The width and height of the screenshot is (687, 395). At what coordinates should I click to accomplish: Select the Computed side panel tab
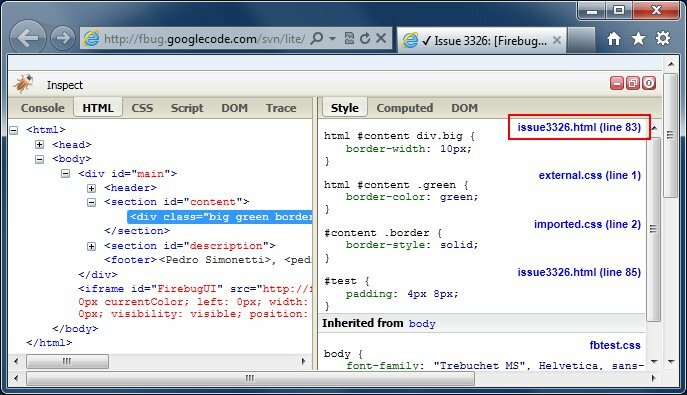pyautogui.click(x=405, y=108)
